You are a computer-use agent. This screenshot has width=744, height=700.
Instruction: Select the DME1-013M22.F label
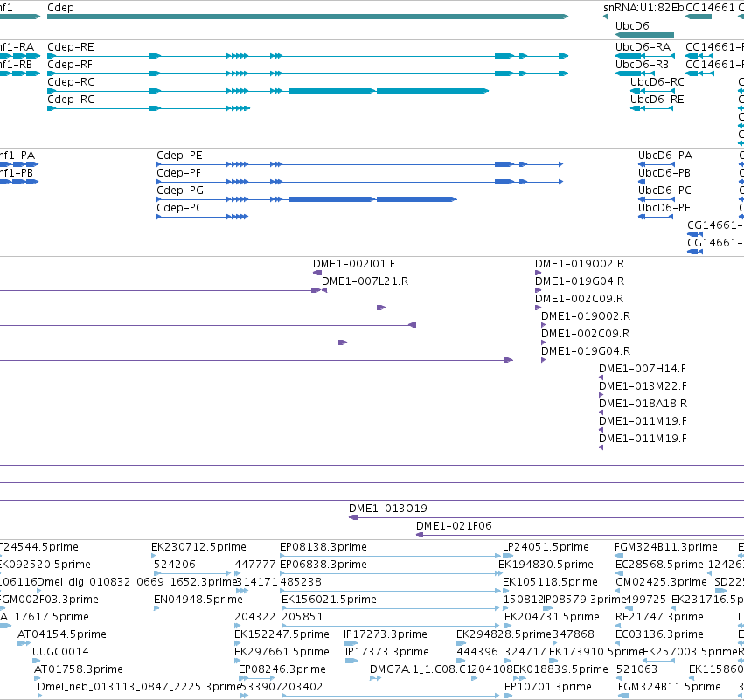tap(643, 386)
